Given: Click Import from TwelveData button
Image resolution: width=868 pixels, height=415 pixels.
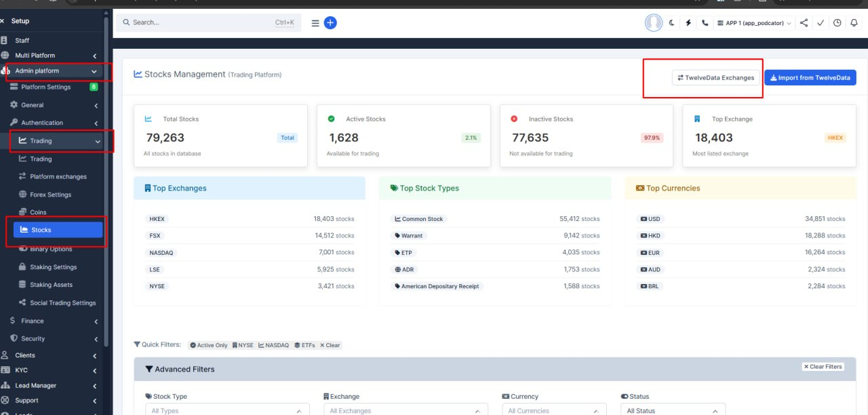Looking at the screenshot, I should click(810, 77).
